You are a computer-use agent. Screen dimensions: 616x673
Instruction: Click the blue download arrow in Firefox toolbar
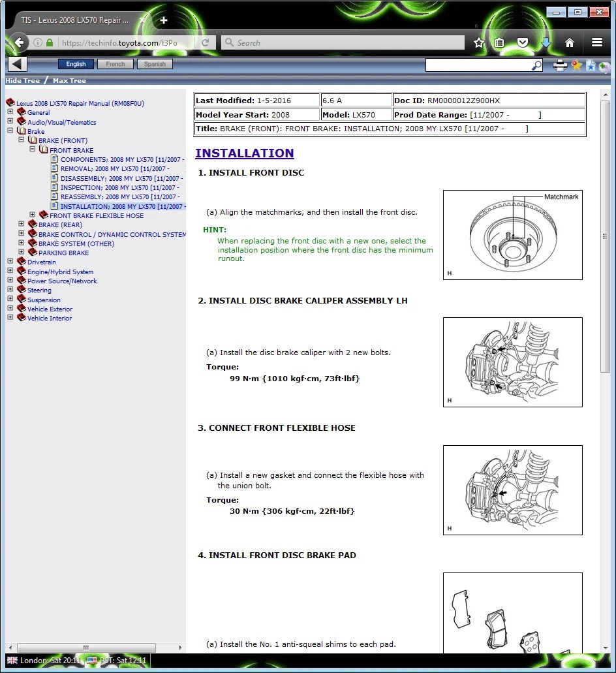point(546,42)
